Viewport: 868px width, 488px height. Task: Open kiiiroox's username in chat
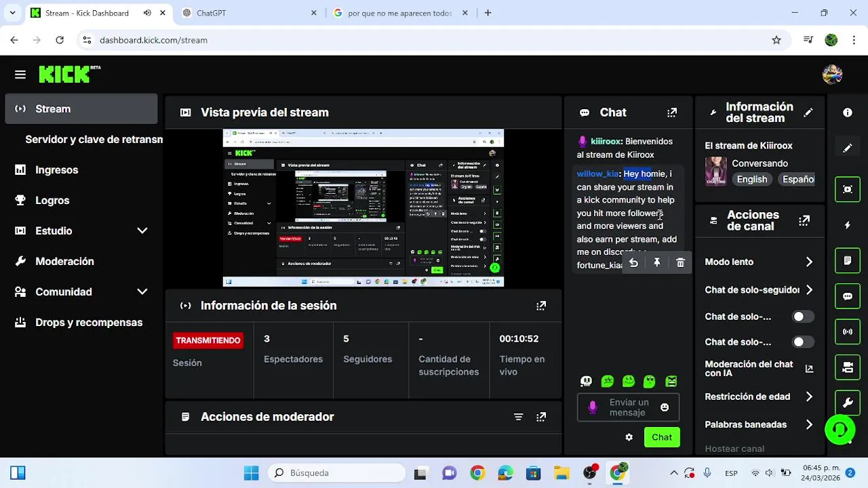point(606,142)
